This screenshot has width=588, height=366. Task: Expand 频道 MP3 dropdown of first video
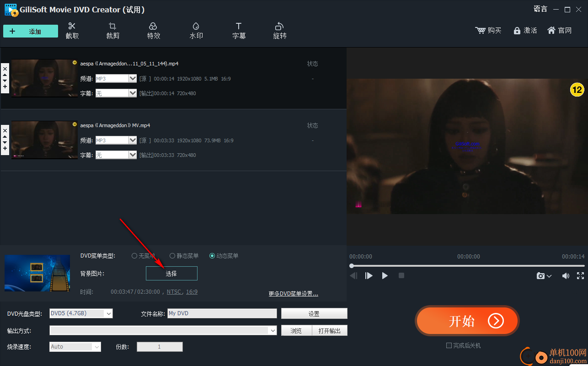133,79
